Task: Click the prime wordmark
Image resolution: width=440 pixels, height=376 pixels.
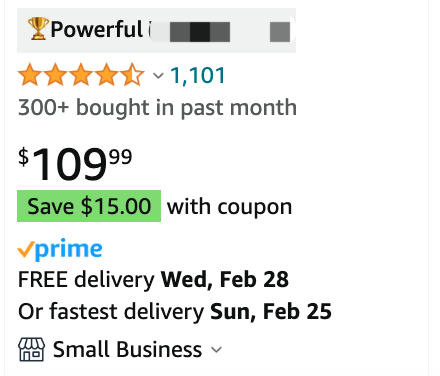Action: (x=69, y=249)
